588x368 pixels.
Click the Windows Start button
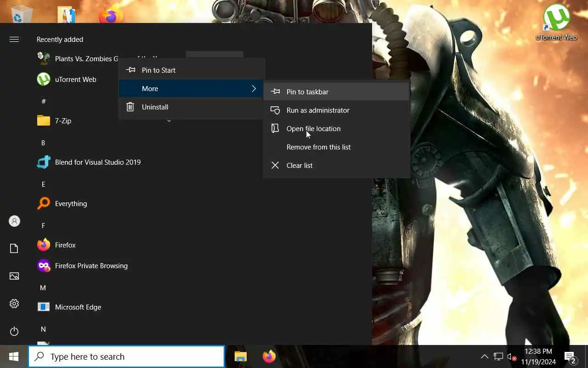click(x=14, y=356)
